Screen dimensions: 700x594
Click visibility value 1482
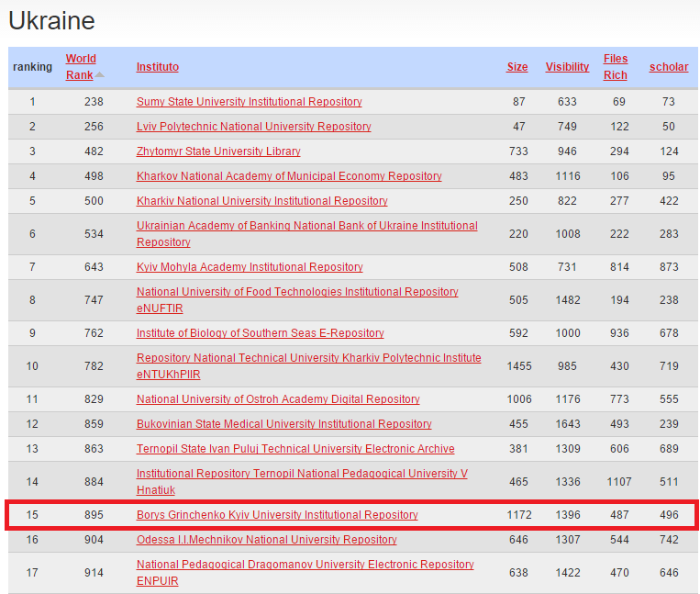pos(568,300)
